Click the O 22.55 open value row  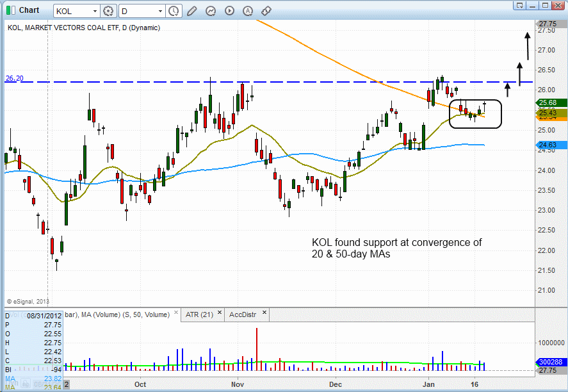[x=34, y=334]
